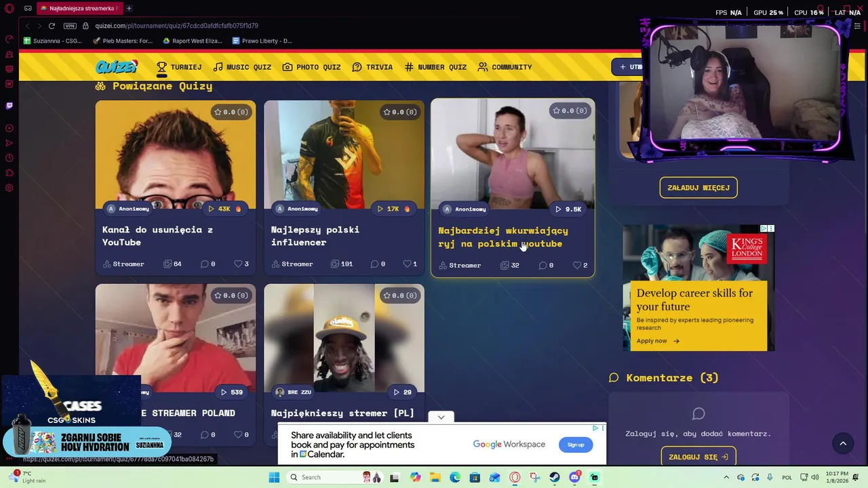868x488 pixels.
Task: Click the 9.5K plays badge
Action: (568, 209)
